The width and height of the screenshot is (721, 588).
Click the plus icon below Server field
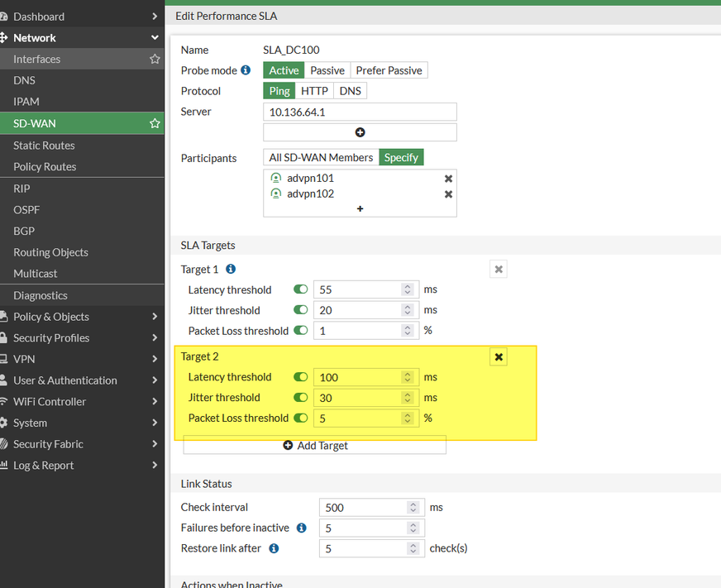click(x=360, y=132)
